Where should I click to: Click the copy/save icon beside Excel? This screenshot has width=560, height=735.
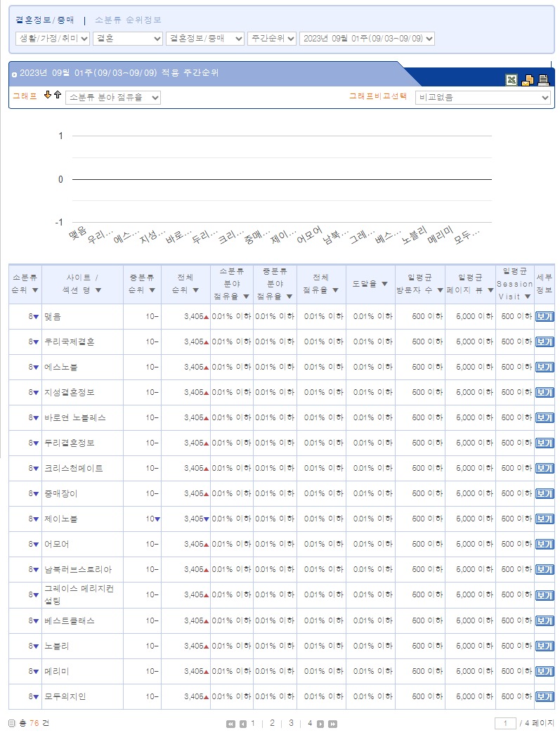[x=528, y=80]
